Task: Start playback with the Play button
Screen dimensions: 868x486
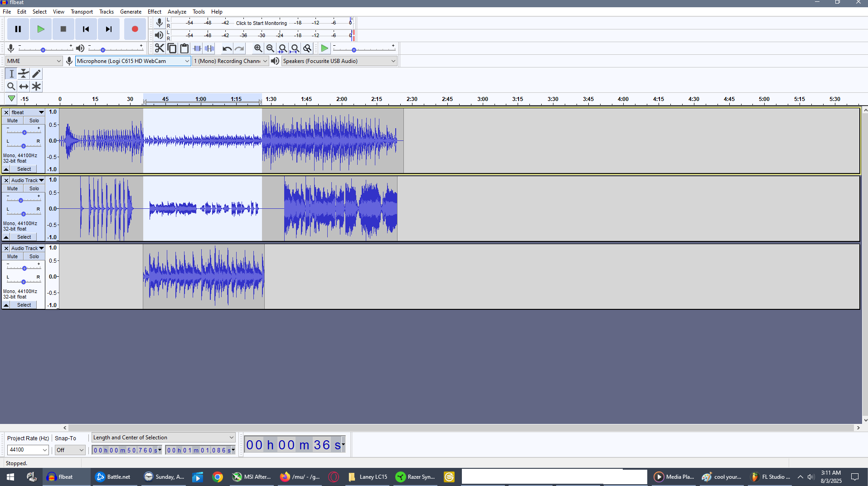Action: [x=41, y=29]
